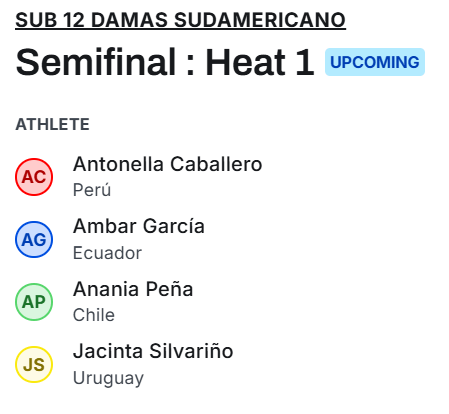Click the word Semifinal in the title
Image resolution: width=449 pixels, height=414 pixels.
coord(96,62)
